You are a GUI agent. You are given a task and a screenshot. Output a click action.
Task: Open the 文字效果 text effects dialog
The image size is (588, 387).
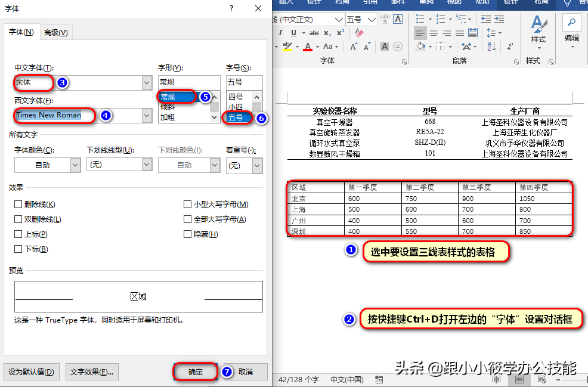tap(91, 371)
